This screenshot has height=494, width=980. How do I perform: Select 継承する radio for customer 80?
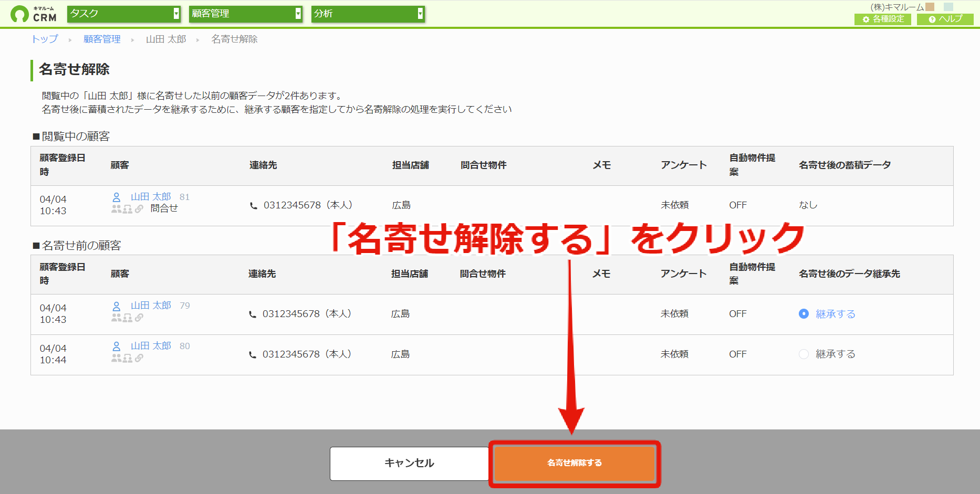(x=804, y=354)
